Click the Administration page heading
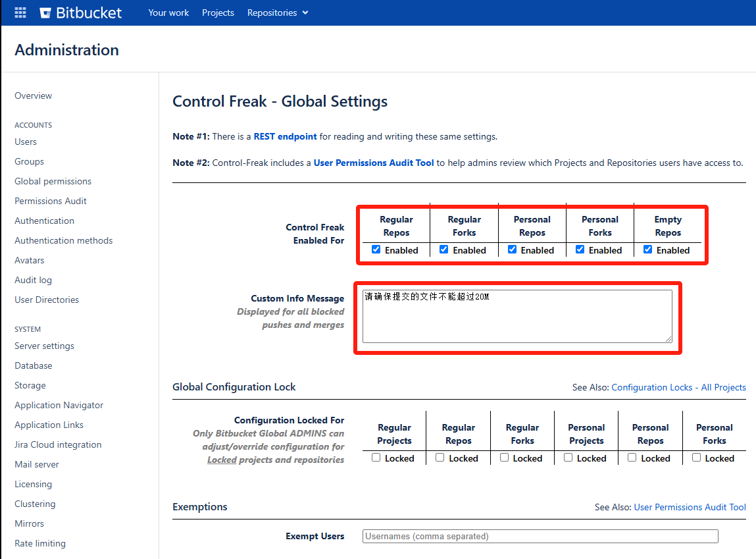Viewport: 756px width, 559px height. pyautogui.click(x=66, y=50)
